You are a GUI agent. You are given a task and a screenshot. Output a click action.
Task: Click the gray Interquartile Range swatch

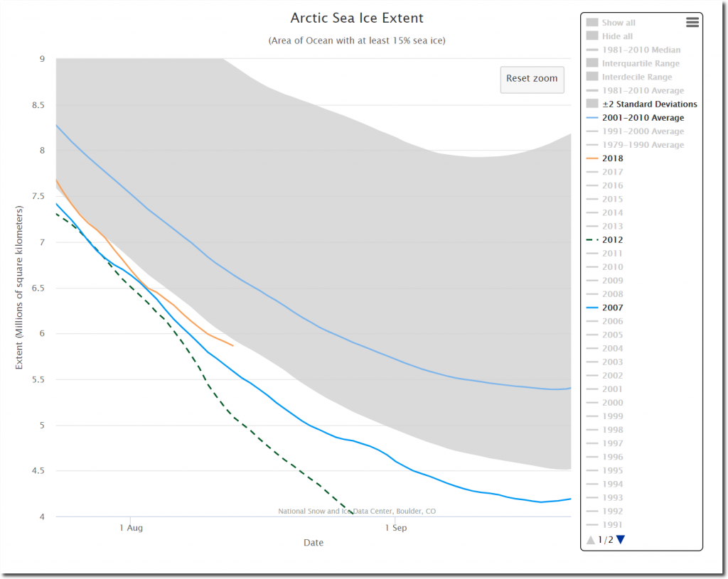tap(591, 63)
